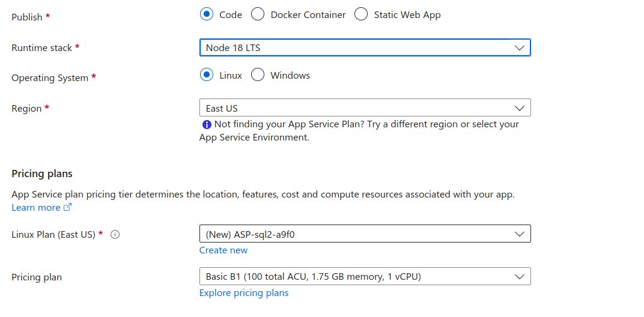Click Create new under Linux Plan
644x317 pixels.
point(223,250)
